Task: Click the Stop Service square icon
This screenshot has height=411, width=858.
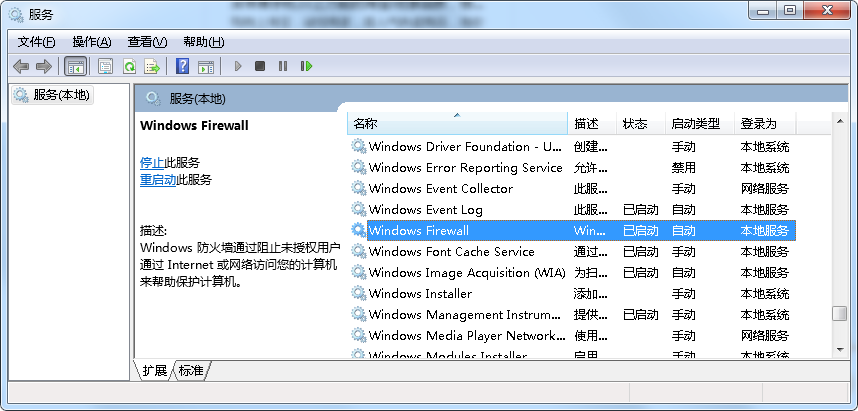Action: point(260,66)
